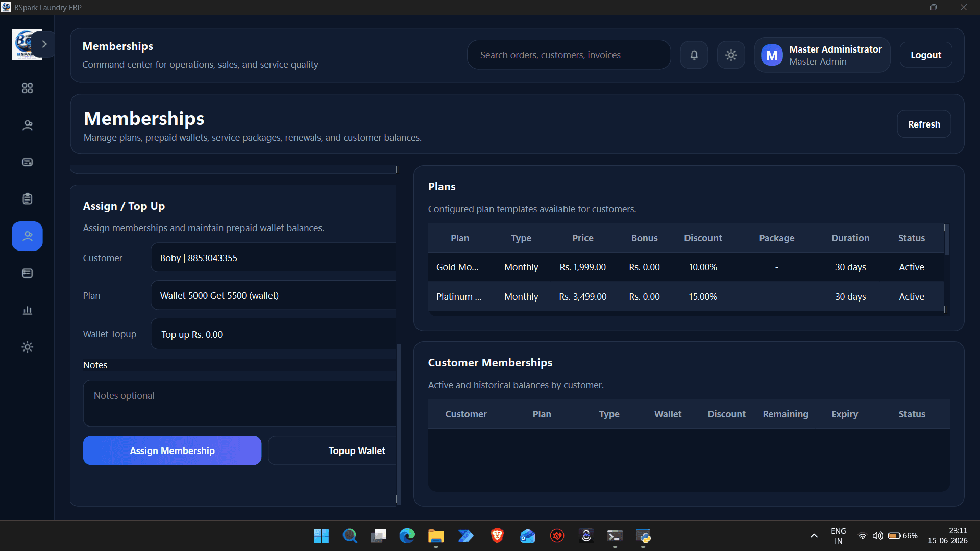Open the orders clipboard icon in sidebar
This screenshot has height=551, width=980.
coord(28,199)
